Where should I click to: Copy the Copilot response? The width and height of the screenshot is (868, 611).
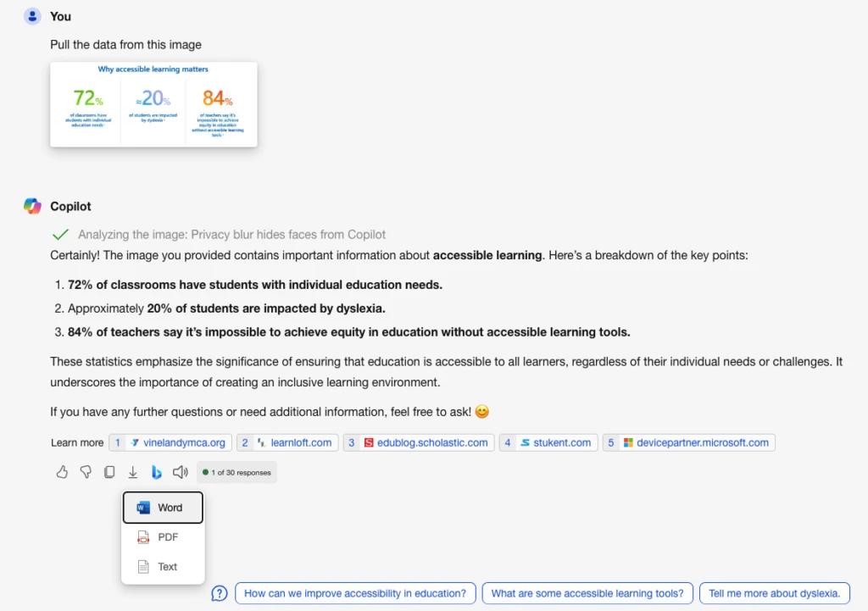109,472
